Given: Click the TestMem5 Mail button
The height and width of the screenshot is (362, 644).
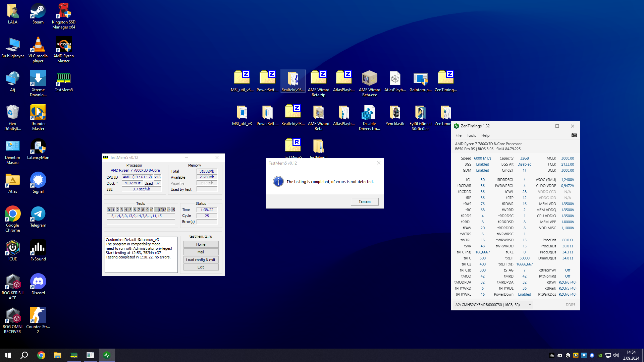Looking at the screenshot, I should (x=201, y=252).
